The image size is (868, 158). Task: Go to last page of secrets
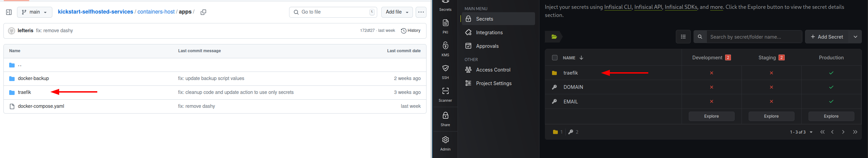[855, 132]
